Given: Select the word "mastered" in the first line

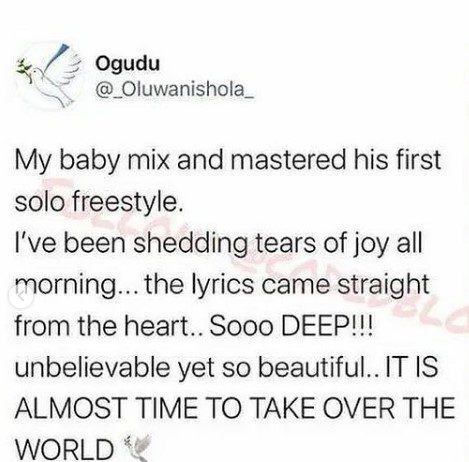Looking at the screenshot, I should coord(288,159).
